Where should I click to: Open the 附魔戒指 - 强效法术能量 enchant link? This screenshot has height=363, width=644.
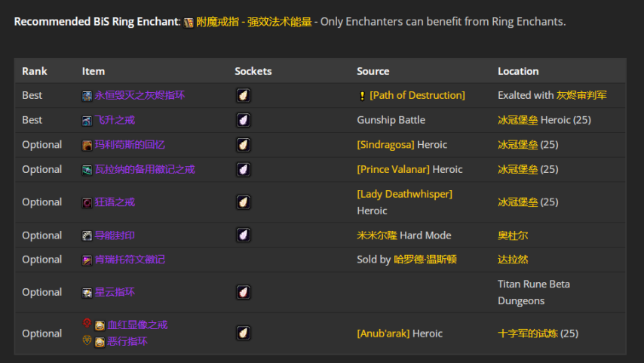(x=253, y=22)
